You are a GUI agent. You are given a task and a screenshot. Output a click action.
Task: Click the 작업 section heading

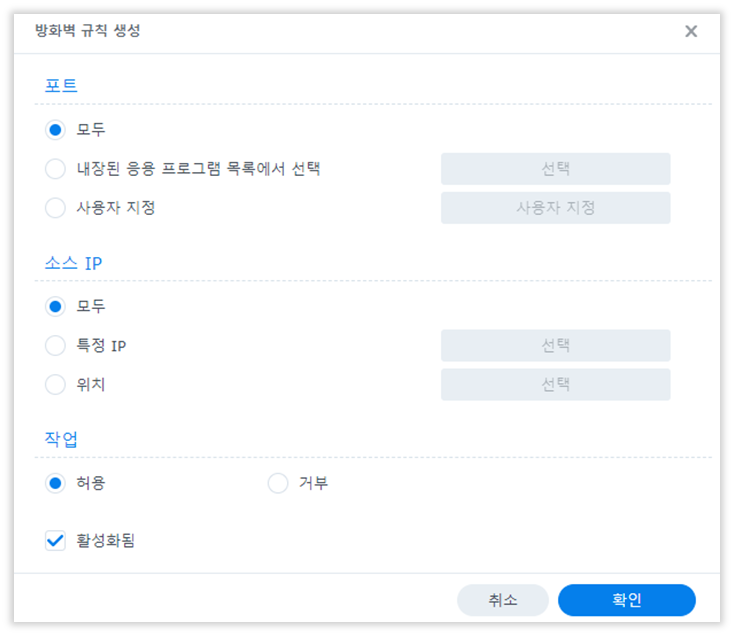click(61, 439)
